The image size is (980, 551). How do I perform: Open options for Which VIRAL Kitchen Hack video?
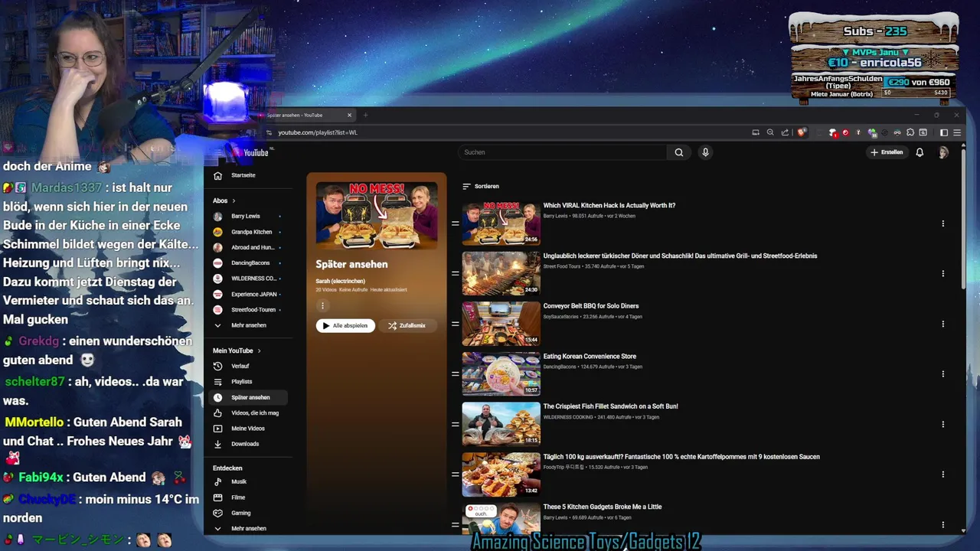pyautogui.click(x=942, y=223)
